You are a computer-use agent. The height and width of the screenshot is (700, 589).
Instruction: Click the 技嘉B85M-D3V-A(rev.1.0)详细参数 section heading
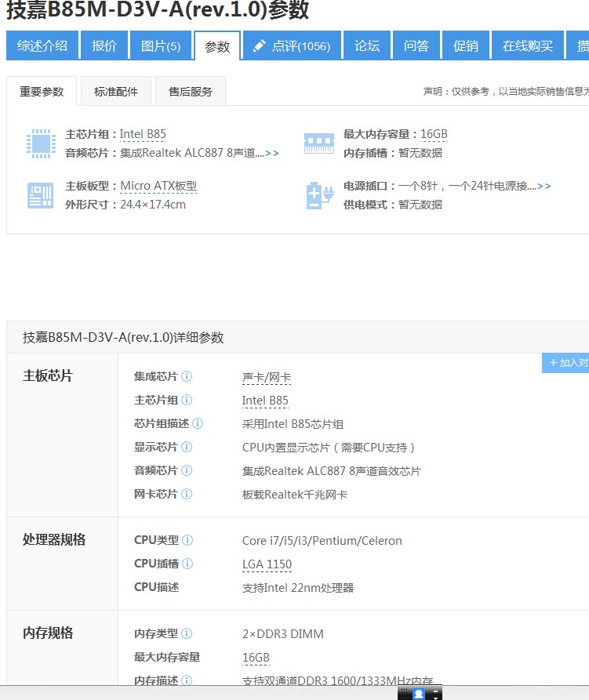click(123, 338)
